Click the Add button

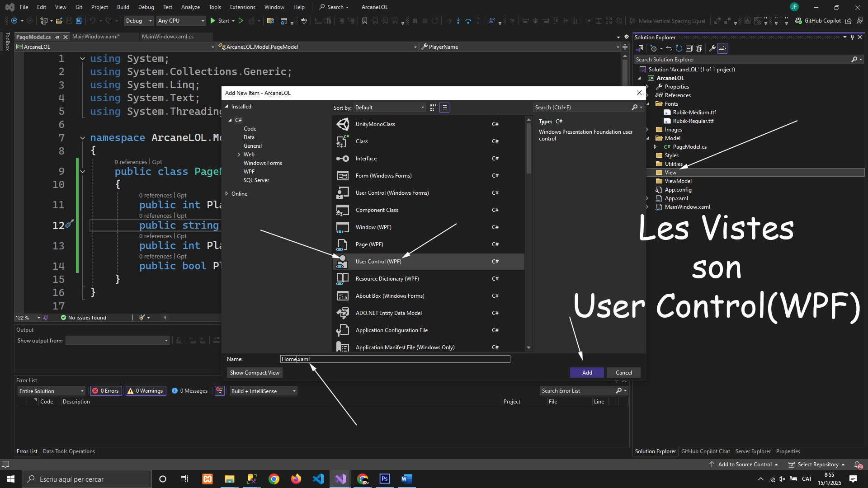[x=587, y=373]
